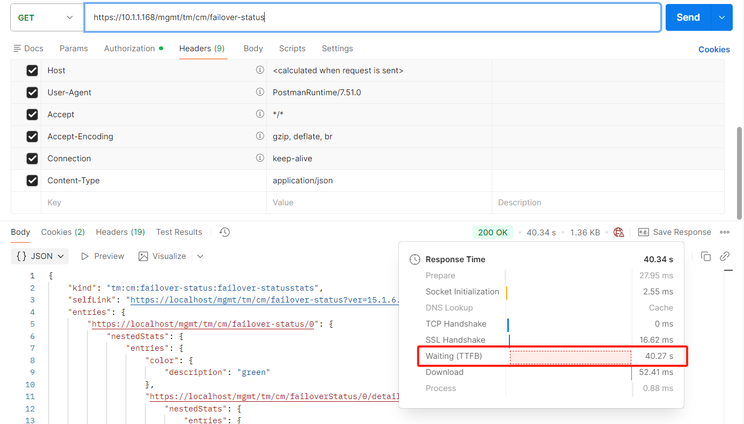
Task: Open the GET method dropdown
Action: pyautogui.click(x=44, y=18)
